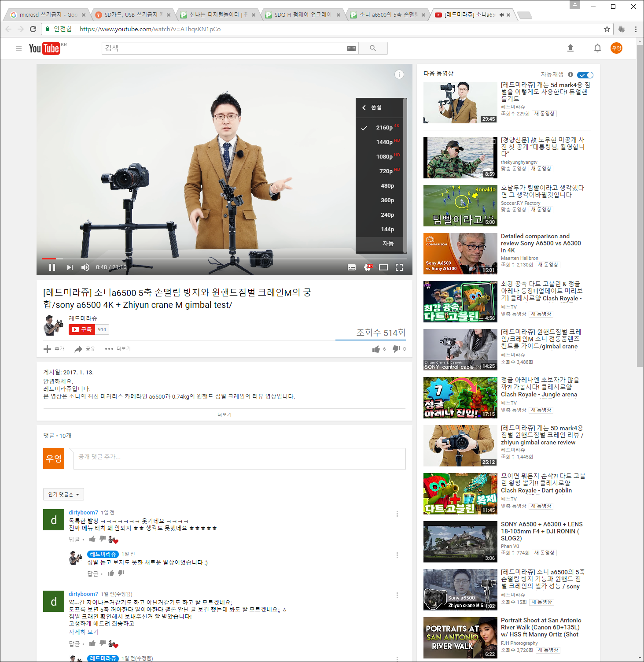
Task: Click the red 구독 subscribe button
Action: (x=82, y=329)
